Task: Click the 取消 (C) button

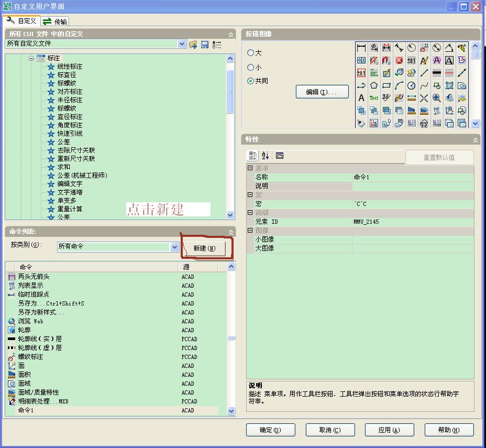Action: click(330, 430)
